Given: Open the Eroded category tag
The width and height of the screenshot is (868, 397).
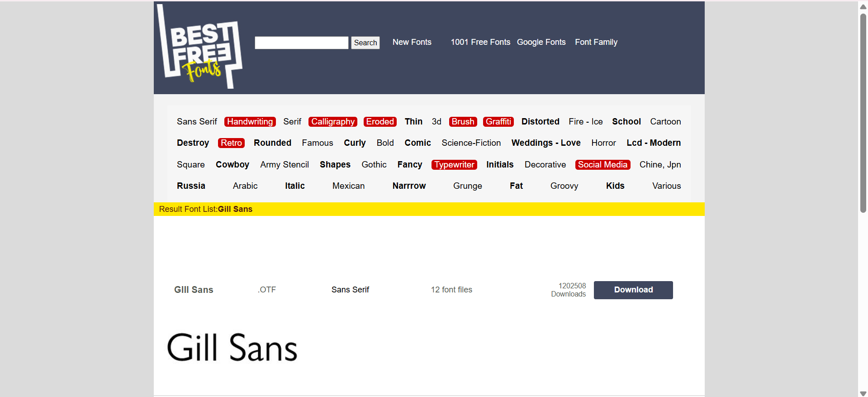Looking at the screenshot, I should [x=380, y=122].
